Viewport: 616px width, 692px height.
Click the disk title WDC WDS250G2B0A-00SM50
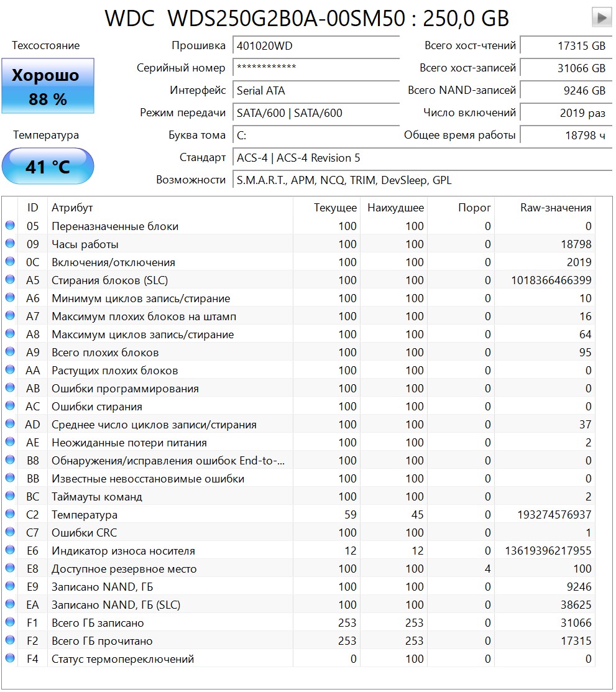255,19
